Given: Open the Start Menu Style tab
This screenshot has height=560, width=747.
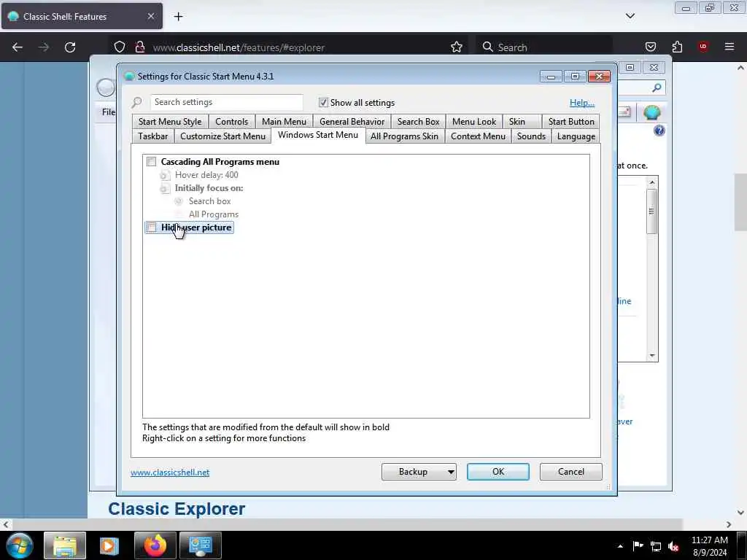Looking at the screenshot, I should pyautogui.click(x=170, y=122).
